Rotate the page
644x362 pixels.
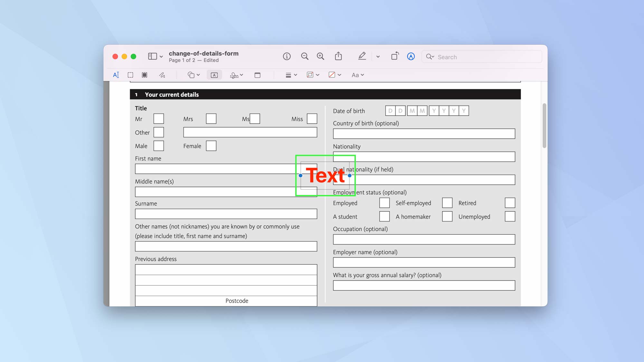[x=395, y=56]
